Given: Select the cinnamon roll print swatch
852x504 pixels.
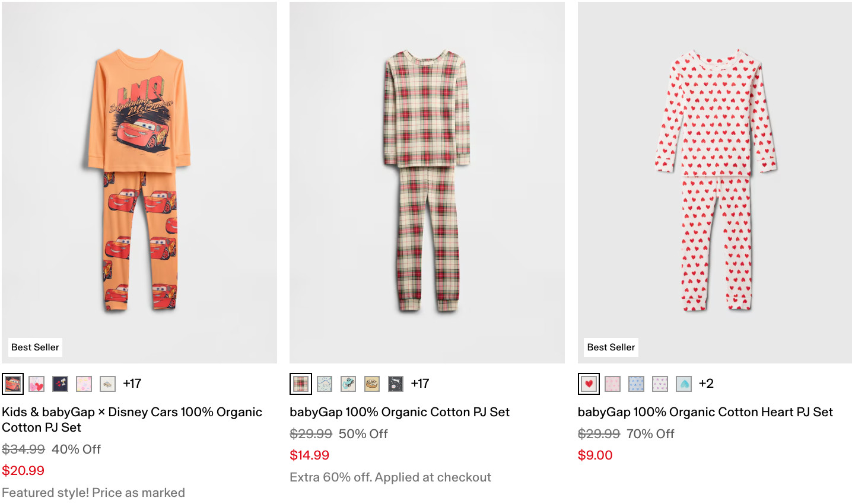Looking at the screenshot, I should pyautogui.click(x=372, y=384).
